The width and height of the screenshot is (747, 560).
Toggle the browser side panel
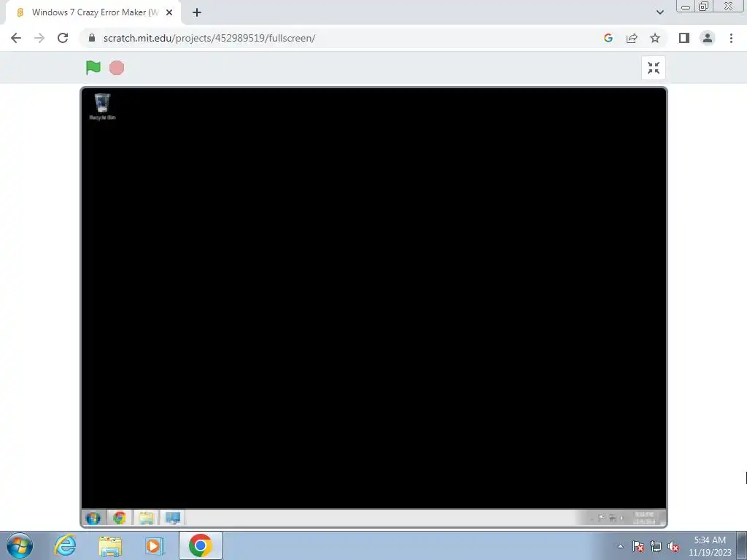[684, 38]
